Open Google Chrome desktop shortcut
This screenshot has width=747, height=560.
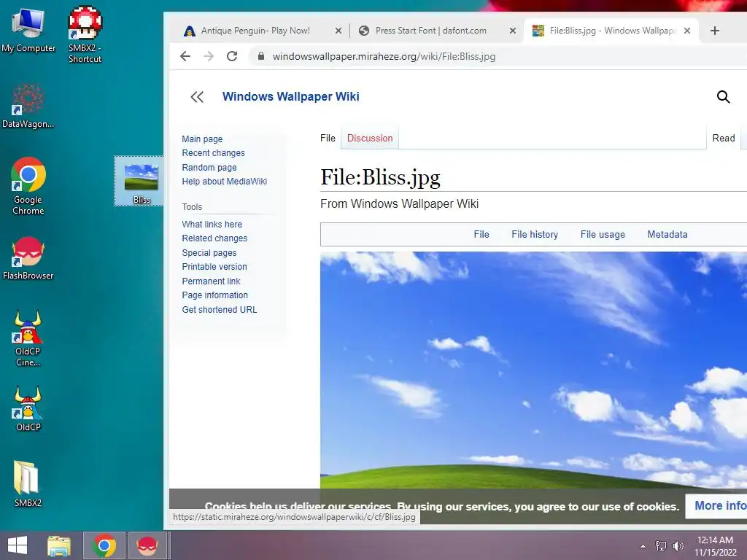(28, 186)
